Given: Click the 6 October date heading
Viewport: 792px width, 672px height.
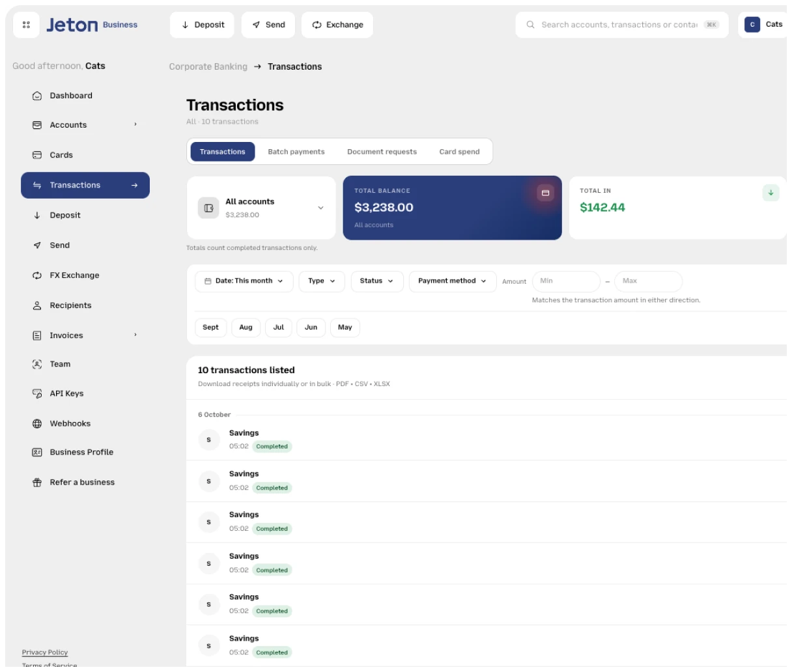Looking at the screenshot, I should (x=214, y=415).
